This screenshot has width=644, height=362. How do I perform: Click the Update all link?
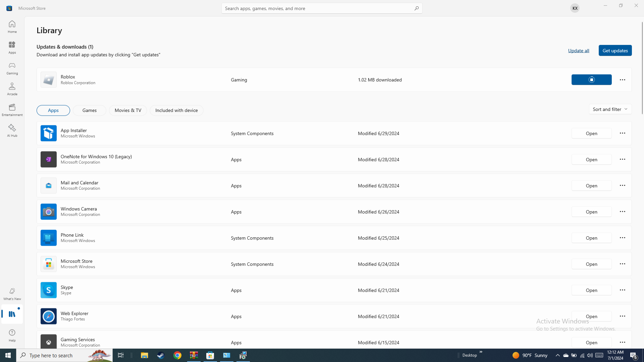(x=579, y=50)
